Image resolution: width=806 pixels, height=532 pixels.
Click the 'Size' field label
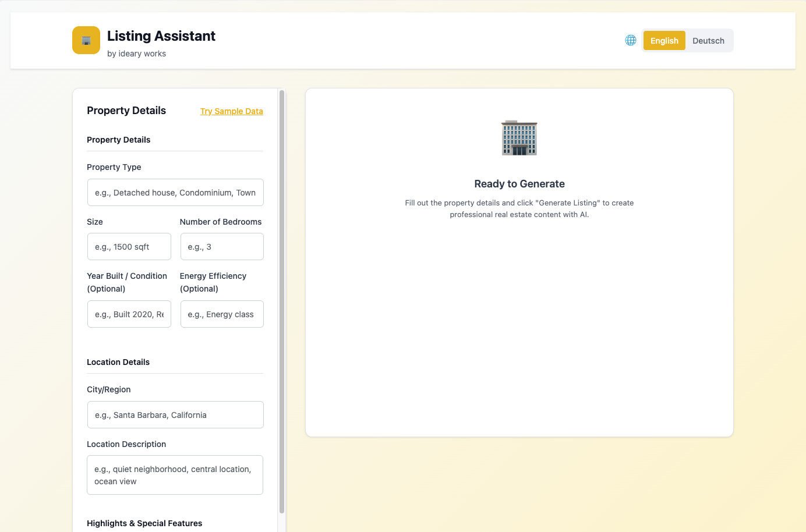(95, 222)
